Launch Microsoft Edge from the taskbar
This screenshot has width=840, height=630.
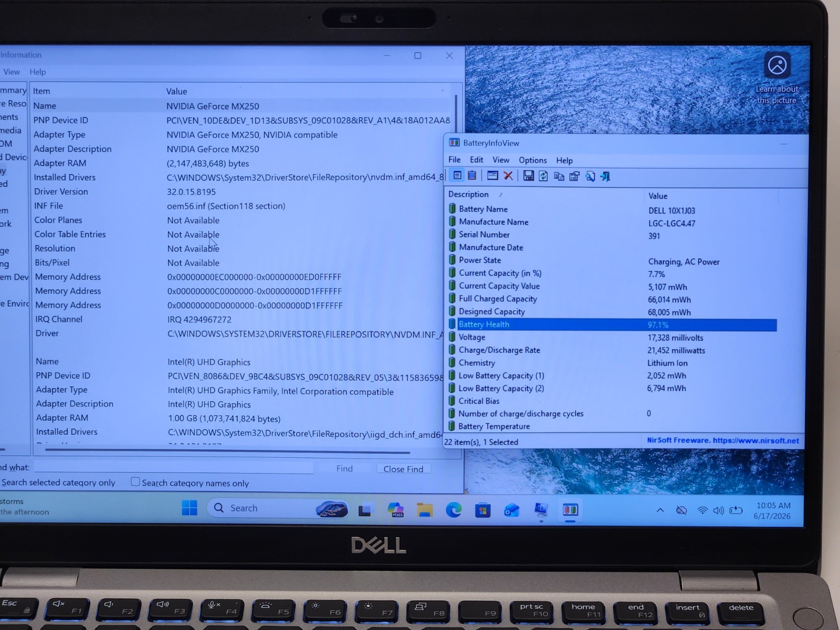click(454, 509)
